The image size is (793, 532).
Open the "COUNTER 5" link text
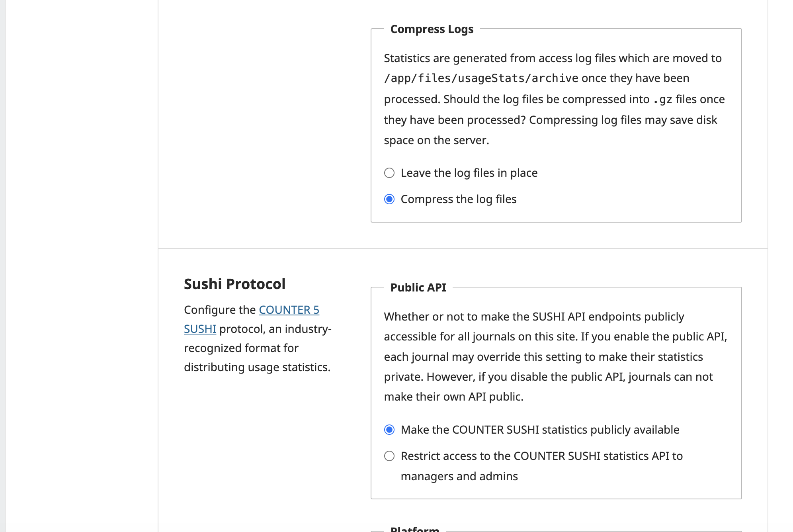289,310
